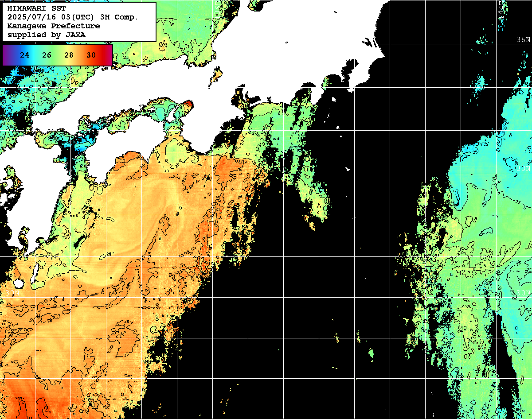Click the supplied by JAXA credit
Viewport: 532px width, 419px height.
coord(47,35)
